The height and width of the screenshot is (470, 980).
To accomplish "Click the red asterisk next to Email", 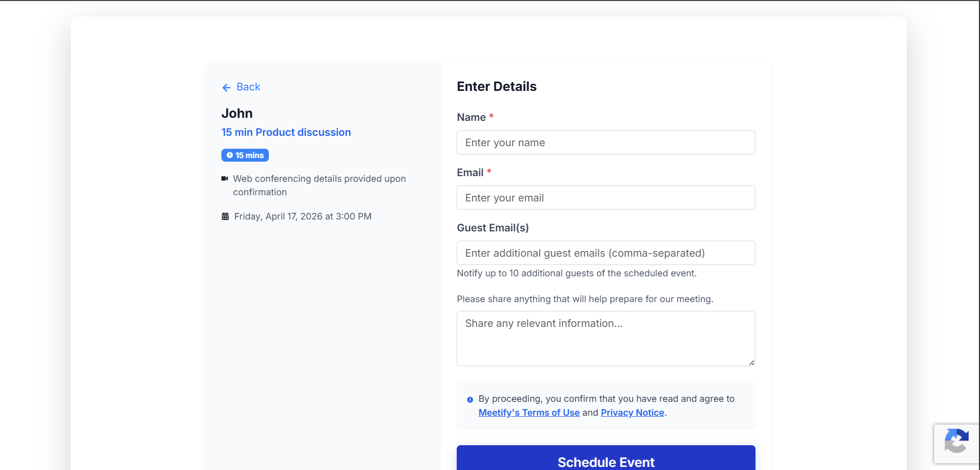I will 489,173.
